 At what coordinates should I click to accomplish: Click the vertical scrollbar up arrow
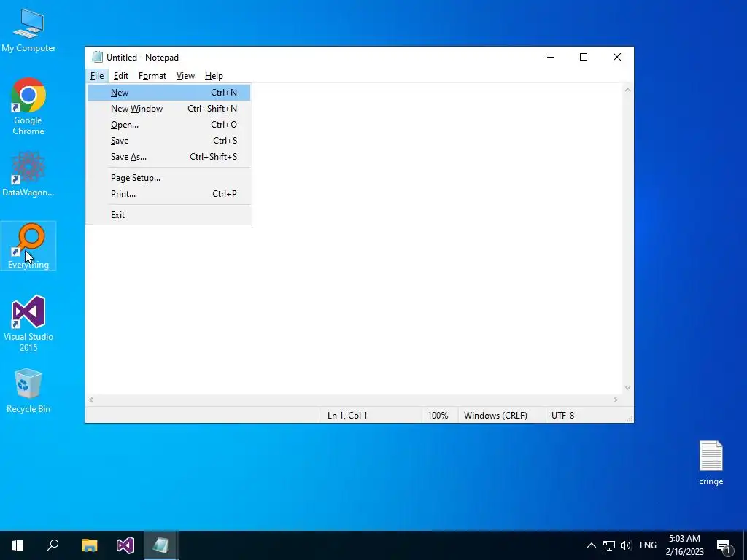point(627,90)
